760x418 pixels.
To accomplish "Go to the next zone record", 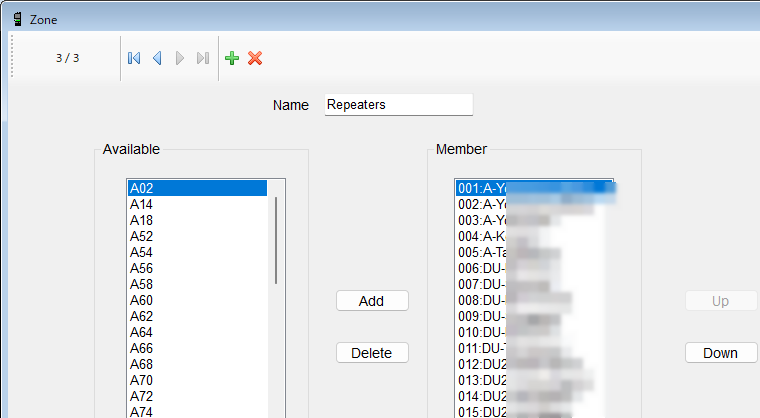I will [x=180, y=59].
